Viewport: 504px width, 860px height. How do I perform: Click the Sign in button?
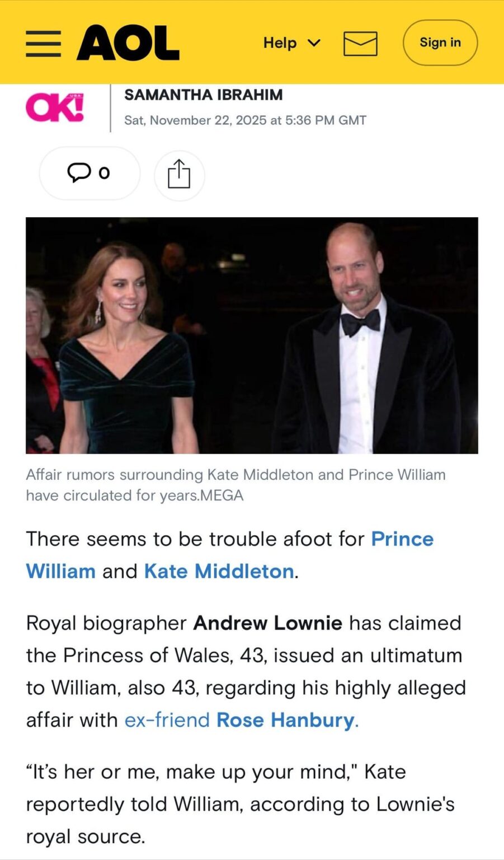click(440, 43)
